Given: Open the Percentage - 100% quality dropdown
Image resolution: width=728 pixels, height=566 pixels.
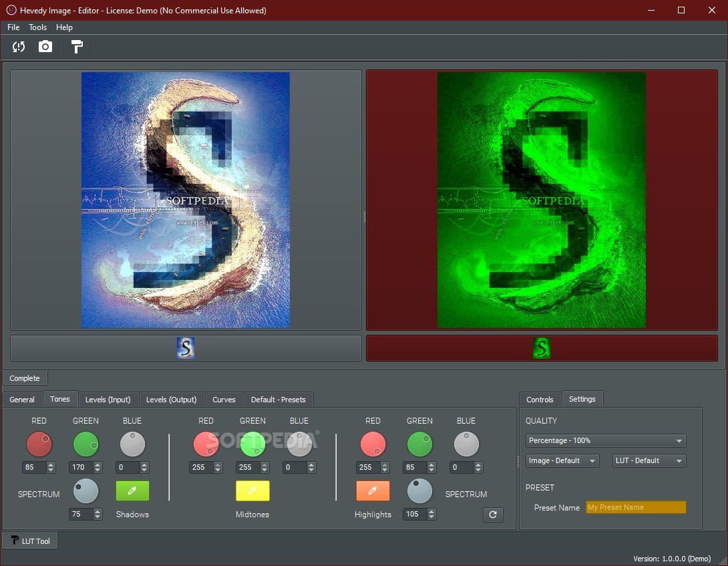Looking at the screenshot, I should [x=606, y=440].
